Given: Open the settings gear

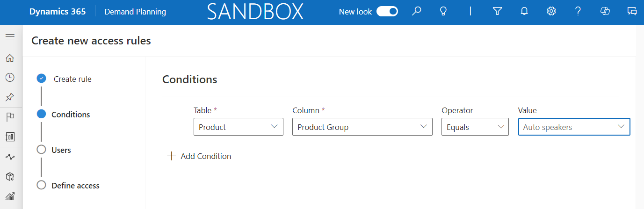Looking at the screenshot, I should pos(551,12).
